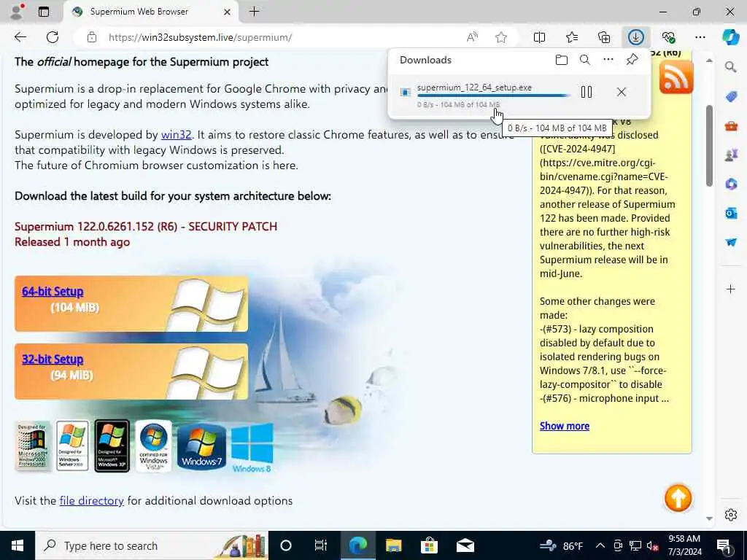747x560 pixels.
Task: Open sidebar search icon
Action: tap(731, 67)
